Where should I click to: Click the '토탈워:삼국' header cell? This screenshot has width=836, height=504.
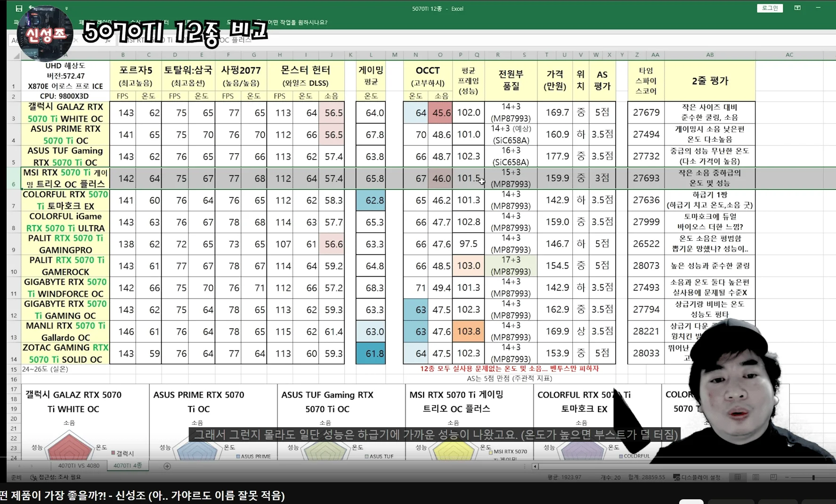coord(188,76)
